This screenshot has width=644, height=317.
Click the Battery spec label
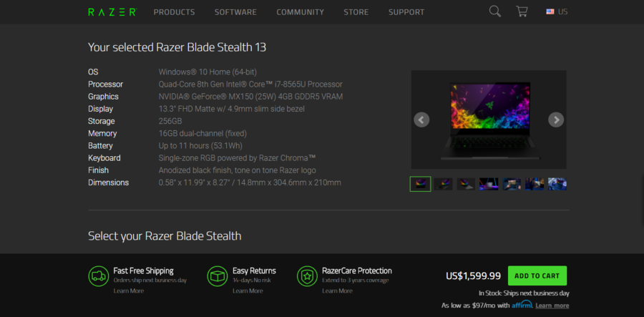100,146
